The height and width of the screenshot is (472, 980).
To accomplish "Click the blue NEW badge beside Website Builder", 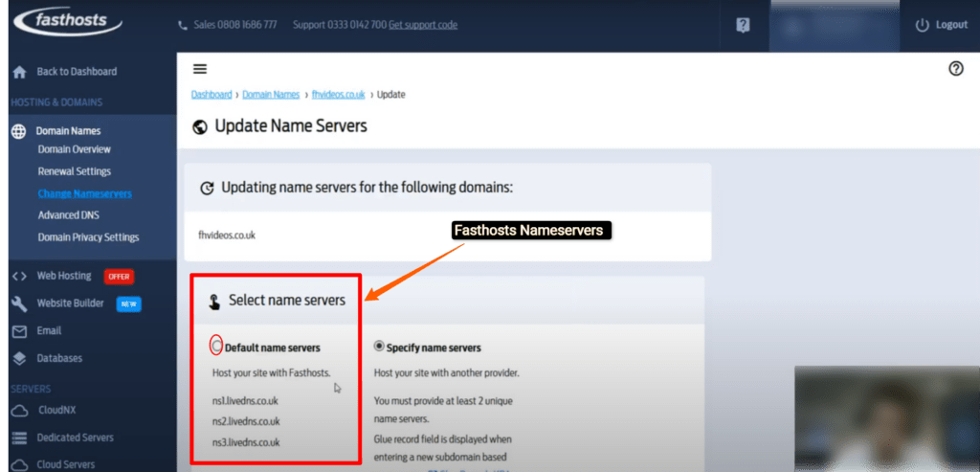I will 129,303.
